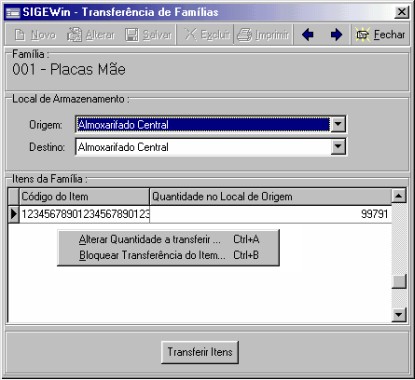415x380 pixels.
Task: Click the SIGEWin title bar icon
Action: [13, 13]
